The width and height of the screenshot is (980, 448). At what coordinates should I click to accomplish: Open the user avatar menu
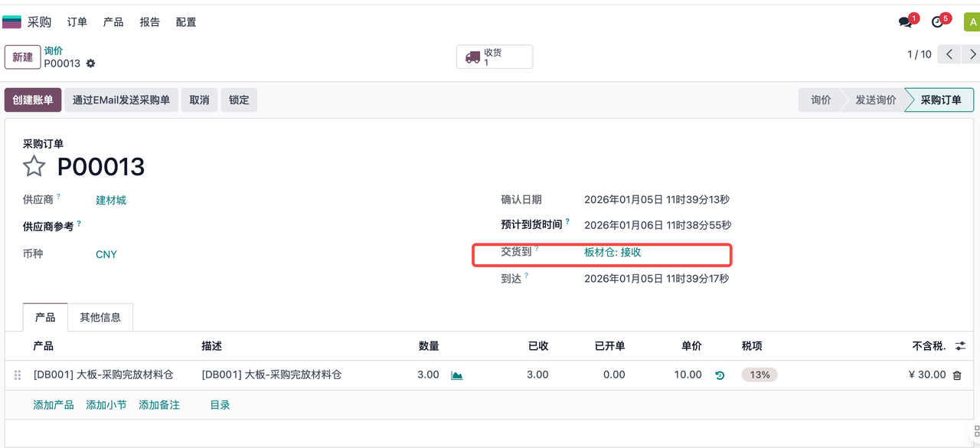coord(971,21)
